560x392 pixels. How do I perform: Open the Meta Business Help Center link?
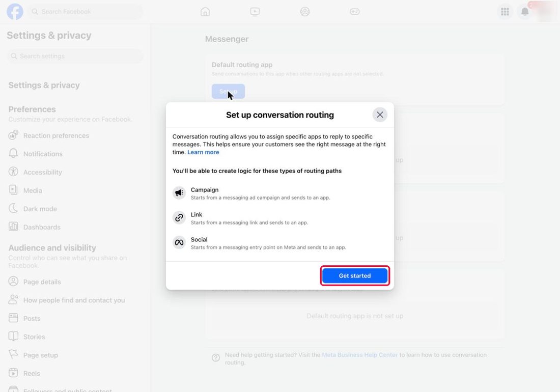coord(359,355)
